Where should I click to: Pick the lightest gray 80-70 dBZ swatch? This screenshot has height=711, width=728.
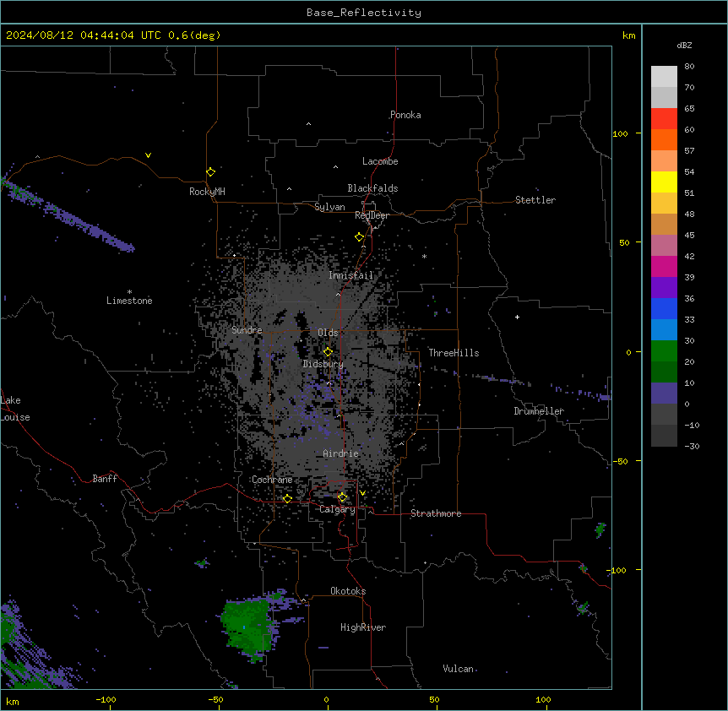tap(664, 77)
